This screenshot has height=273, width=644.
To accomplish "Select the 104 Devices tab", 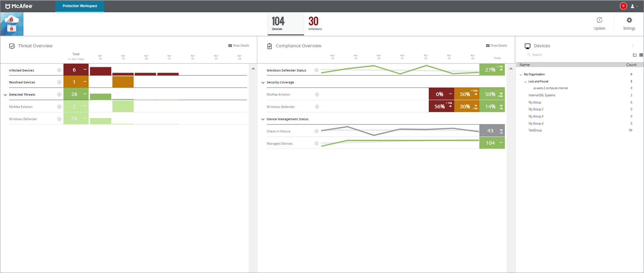I will tap(285, 24).
